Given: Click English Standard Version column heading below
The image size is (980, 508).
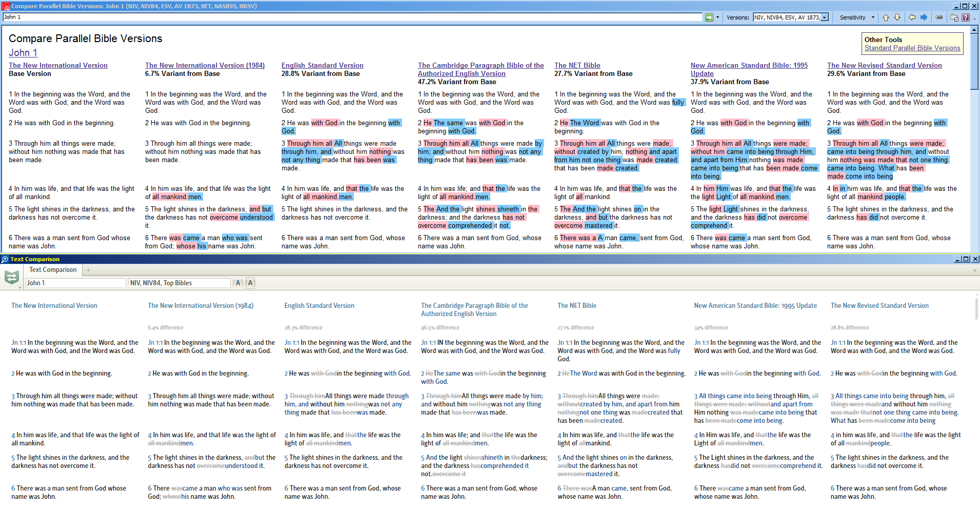Looking at the screenshot, I should click(319, 306).
